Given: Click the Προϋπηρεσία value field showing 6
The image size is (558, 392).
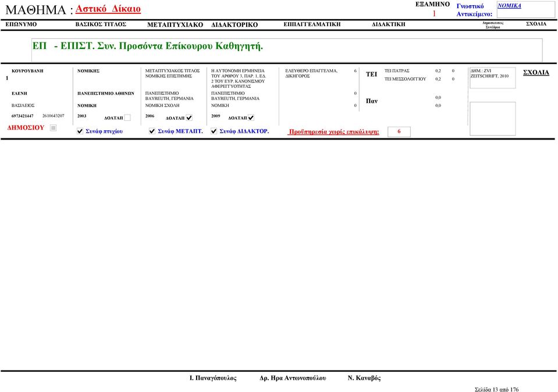Looking at the screenshot, I should click(399, 131).
